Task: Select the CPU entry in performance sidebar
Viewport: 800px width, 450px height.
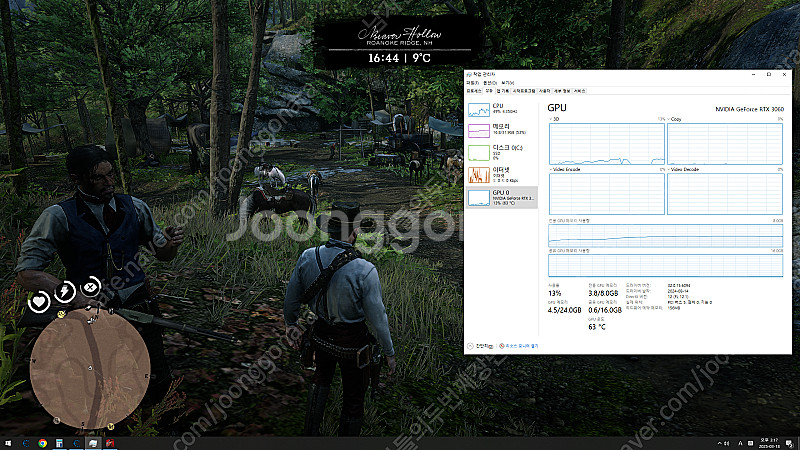Action: pyautogui.click(x=502, y=109)
